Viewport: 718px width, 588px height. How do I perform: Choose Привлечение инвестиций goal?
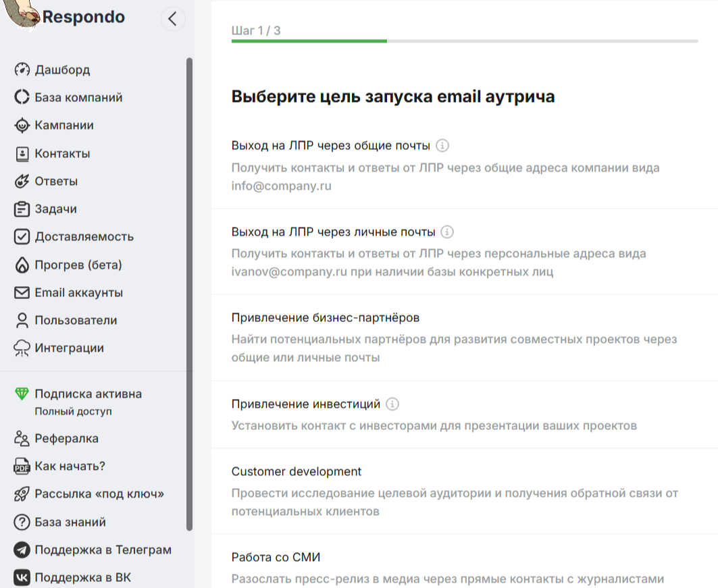464,414
